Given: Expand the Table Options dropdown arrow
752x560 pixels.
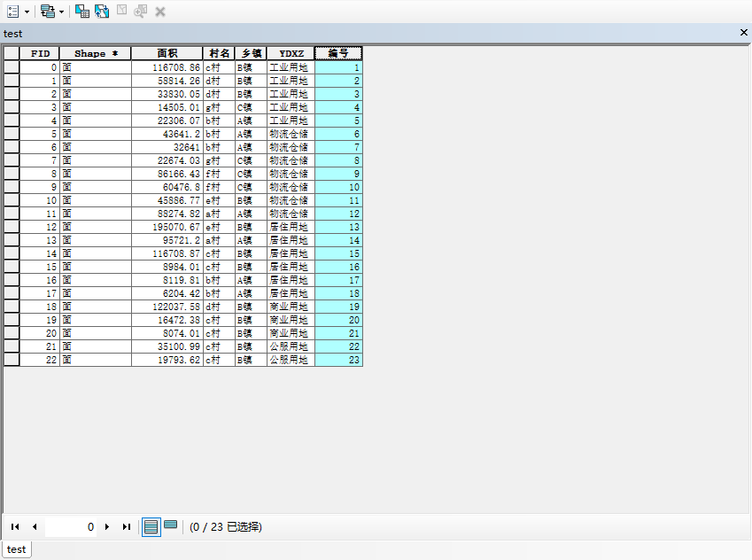Looking at the screenshot, I should [x=26, y=12].
